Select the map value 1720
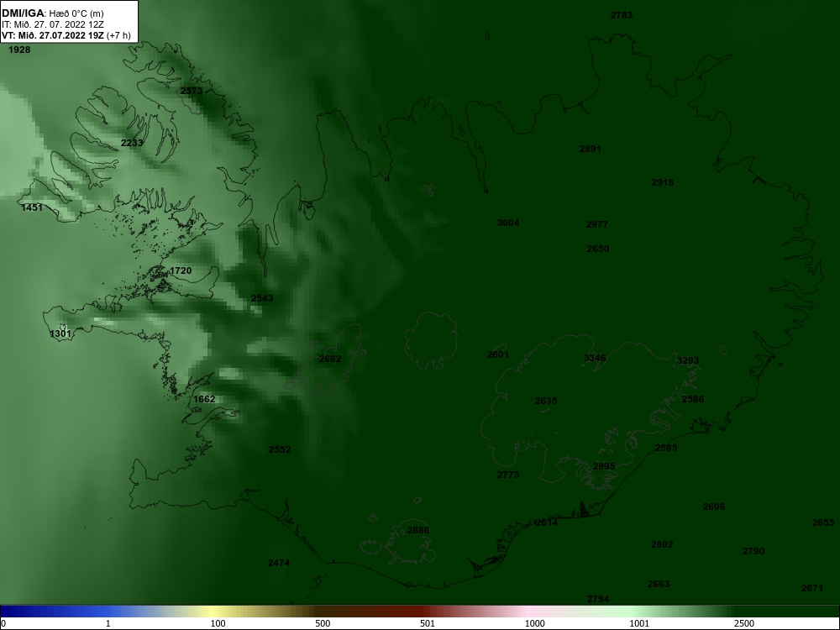The image size is (840, 630). coord(181,270)
